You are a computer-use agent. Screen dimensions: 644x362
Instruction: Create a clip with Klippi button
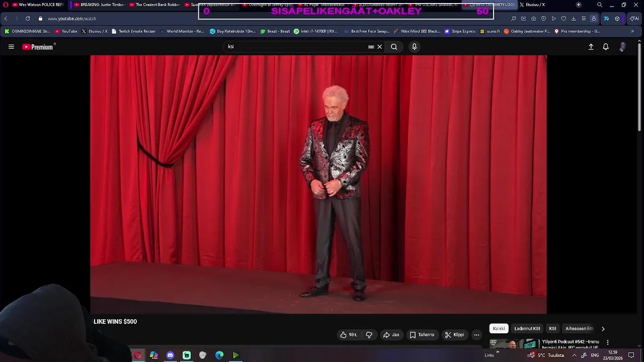454,335
